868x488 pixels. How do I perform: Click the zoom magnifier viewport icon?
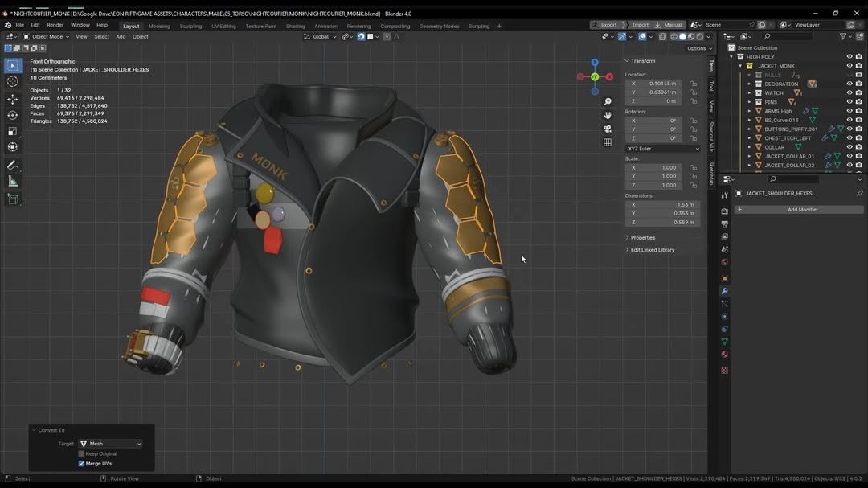[608, 102]
